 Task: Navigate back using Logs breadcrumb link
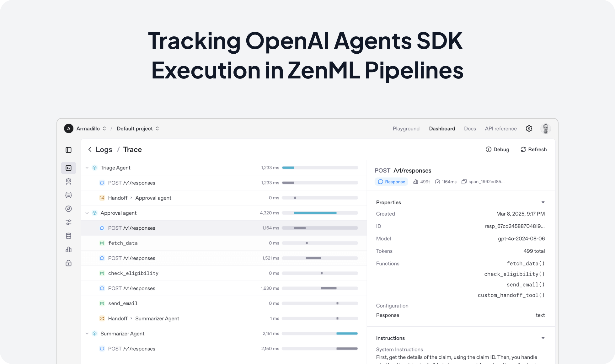[x=104, y=149]
